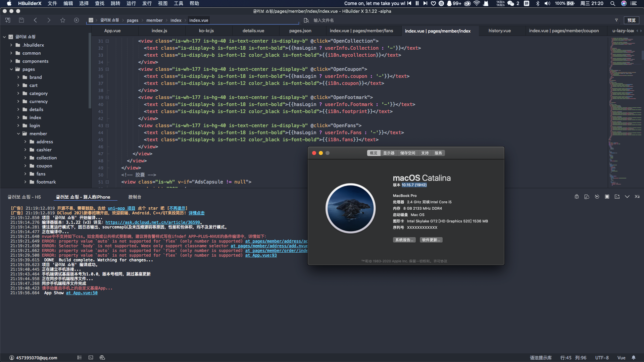
Task: Select the 显示器 tab in About This Mac
Action: point(389,153)
